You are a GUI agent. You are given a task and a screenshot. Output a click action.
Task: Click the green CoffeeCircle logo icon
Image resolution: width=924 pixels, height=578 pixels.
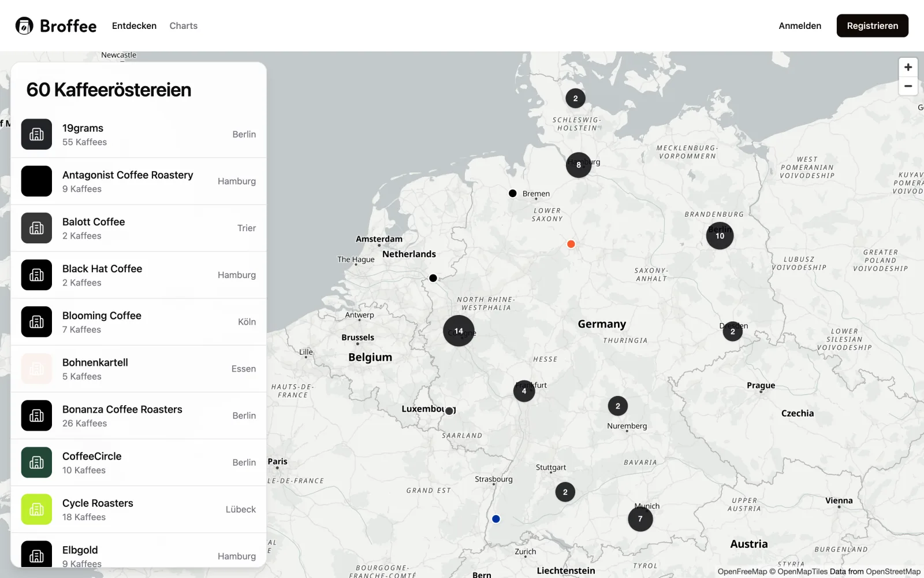click(x=36, y=462)
